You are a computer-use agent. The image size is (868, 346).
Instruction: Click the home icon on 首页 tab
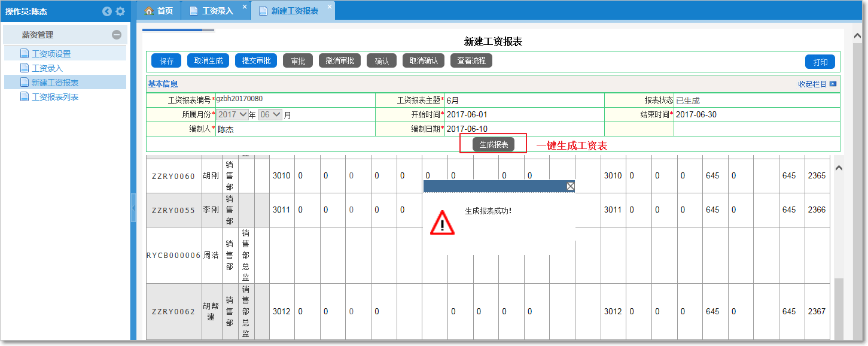148,10
